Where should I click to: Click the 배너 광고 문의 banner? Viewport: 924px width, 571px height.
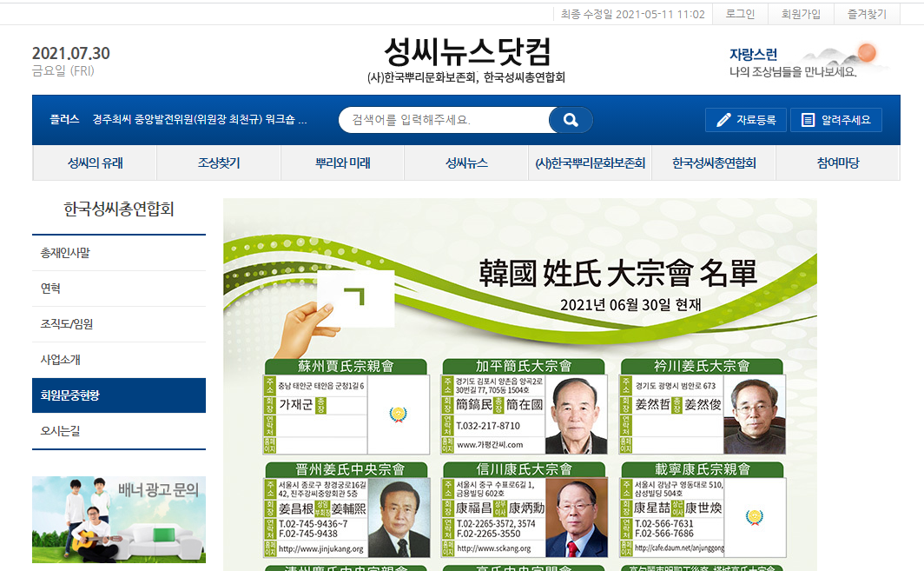point(119,519)
